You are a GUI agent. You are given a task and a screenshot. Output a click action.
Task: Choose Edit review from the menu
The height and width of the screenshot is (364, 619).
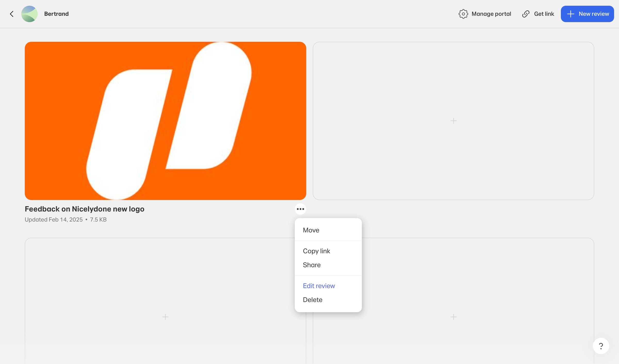tap(328, 286)
